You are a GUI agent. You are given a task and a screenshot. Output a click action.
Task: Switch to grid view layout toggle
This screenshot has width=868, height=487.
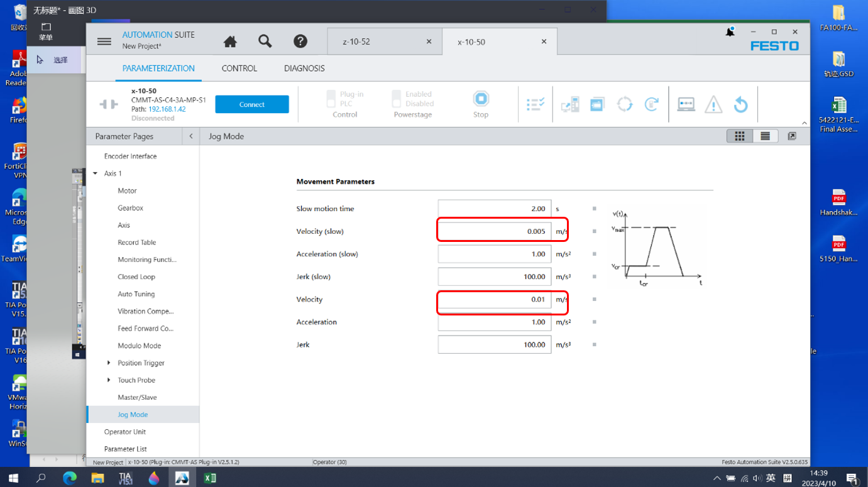740,136
